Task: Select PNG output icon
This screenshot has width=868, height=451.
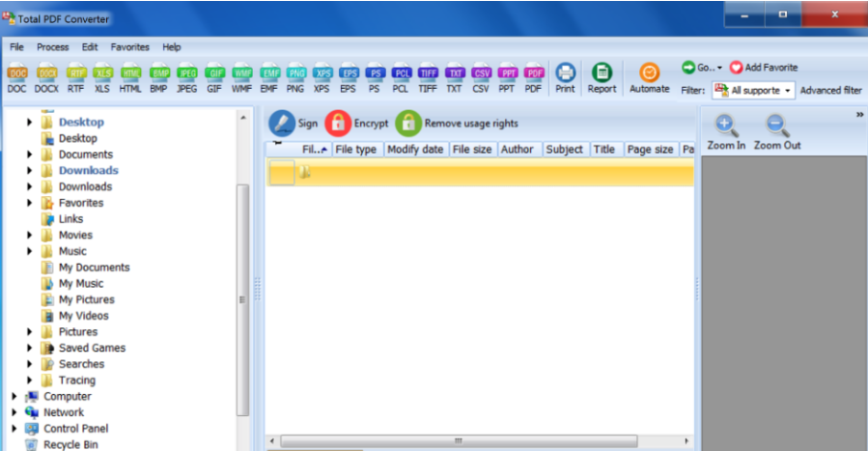Action: [295, 78]
